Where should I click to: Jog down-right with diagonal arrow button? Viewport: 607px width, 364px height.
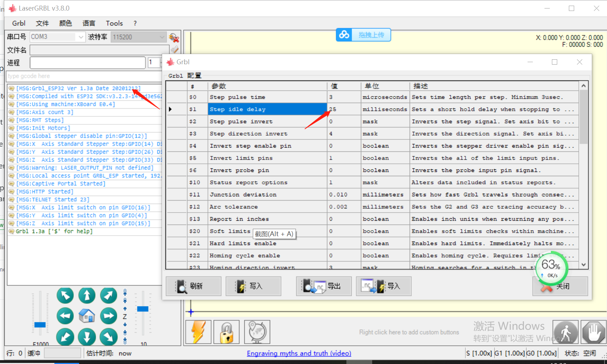(x=108, y=336)
